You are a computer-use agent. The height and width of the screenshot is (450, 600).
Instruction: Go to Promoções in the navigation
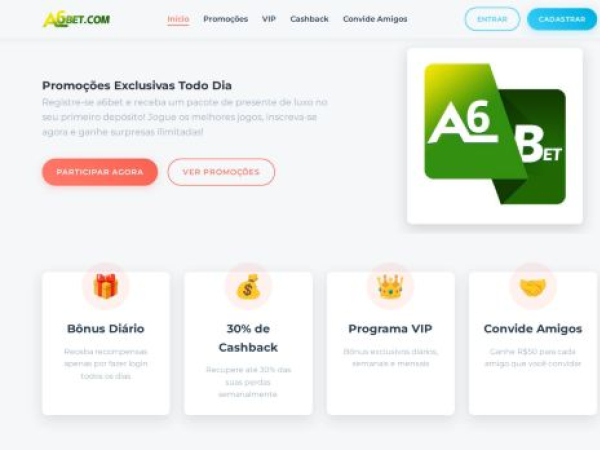click(x=225, y=19)
